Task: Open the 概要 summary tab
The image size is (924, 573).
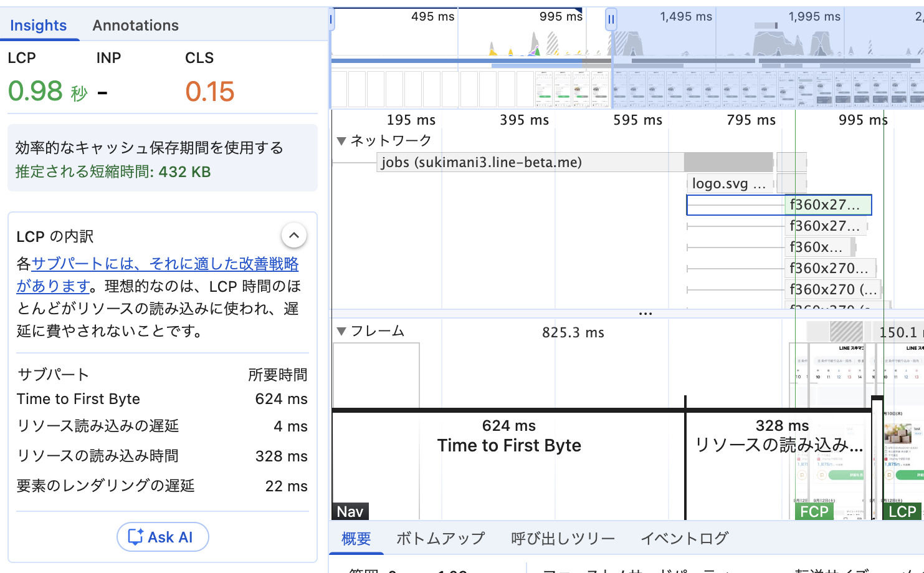Action: [x=356, y=538]
